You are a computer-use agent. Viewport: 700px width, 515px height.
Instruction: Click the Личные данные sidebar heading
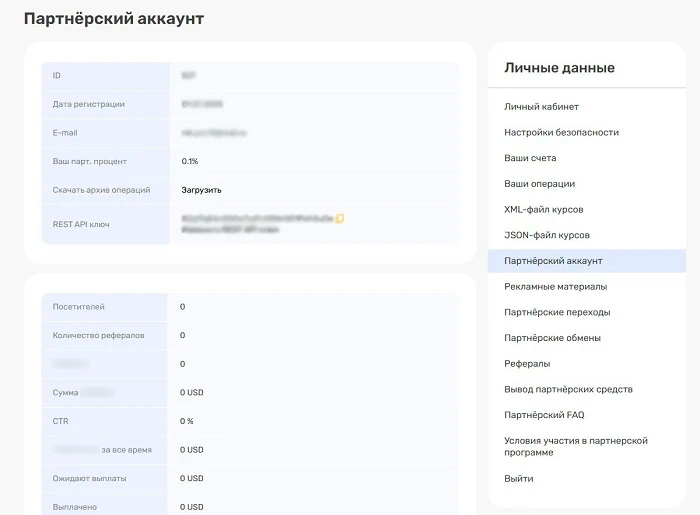559,68
